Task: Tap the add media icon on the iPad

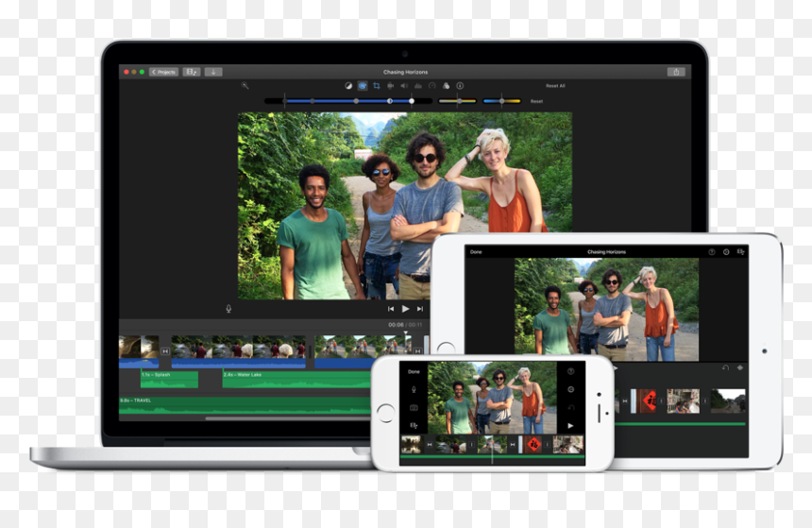Action: [741, 252]
